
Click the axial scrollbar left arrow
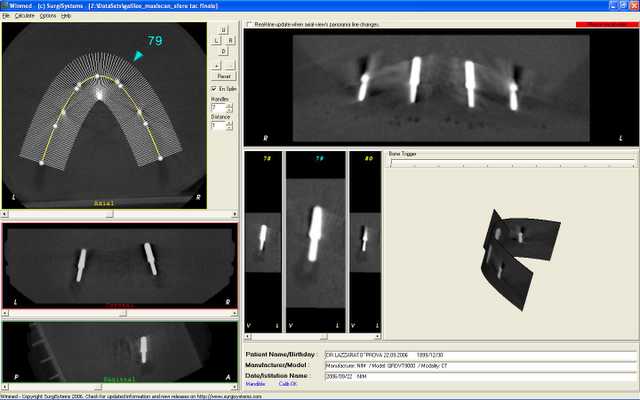click(4, 214)
